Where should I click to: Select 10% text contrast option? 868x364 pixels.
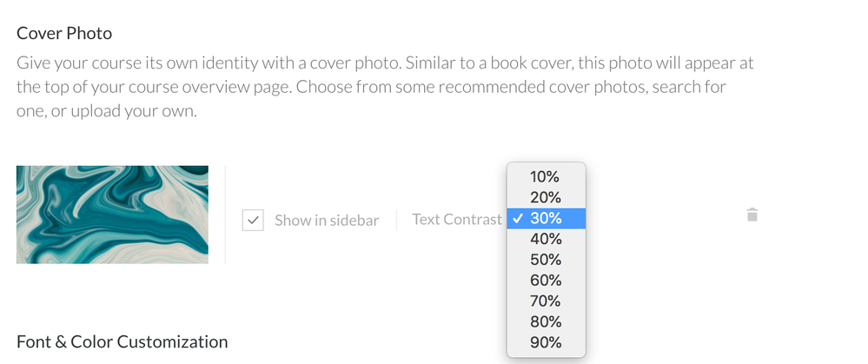pos(546,176)
